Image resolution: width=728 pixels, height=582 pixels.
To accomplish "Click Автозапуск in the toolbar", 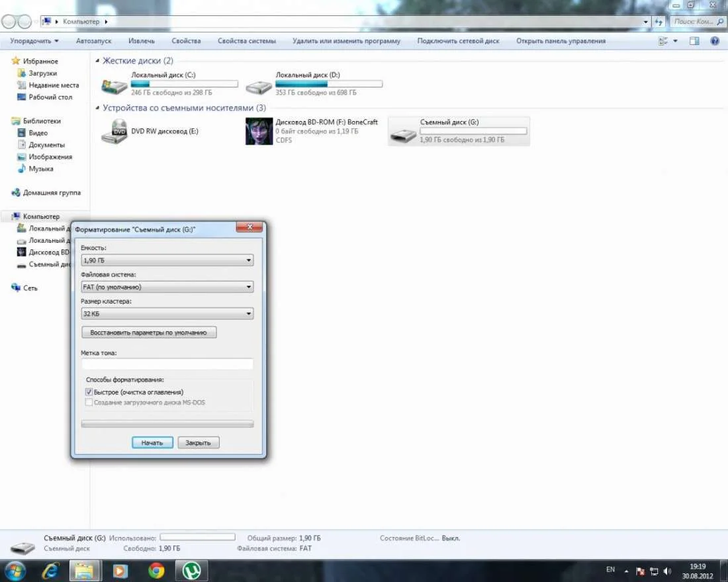I will pos(94,41).
